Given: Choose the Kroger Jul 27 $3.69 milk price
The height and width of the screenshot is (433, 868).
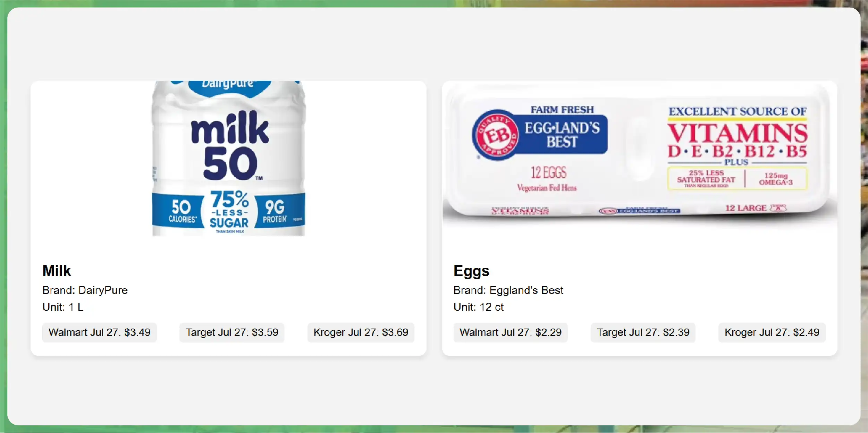Looking at the screenshot, I should pyautogui.click(x=361, y=332).
